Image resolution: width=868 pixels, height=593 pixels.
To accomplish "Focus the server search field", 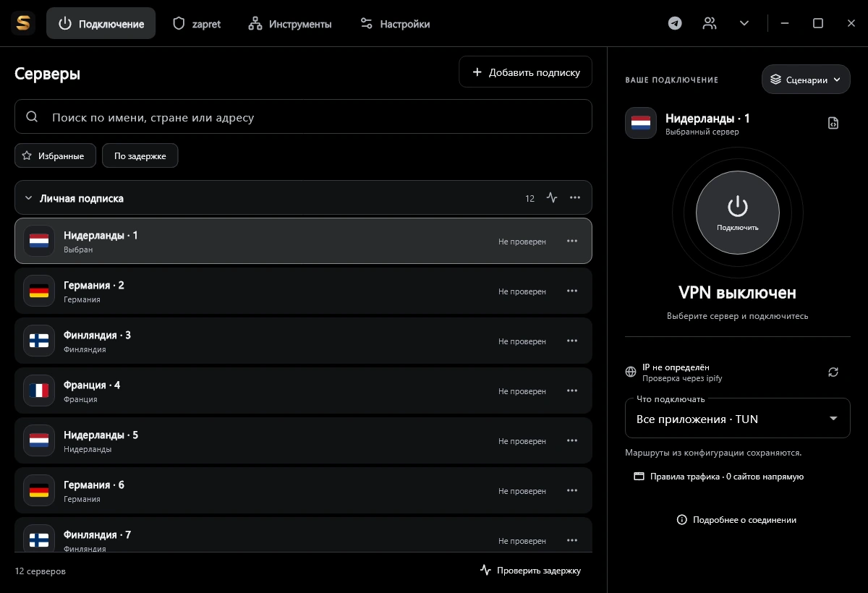I will pyautogui.click(x=303, y=116).
